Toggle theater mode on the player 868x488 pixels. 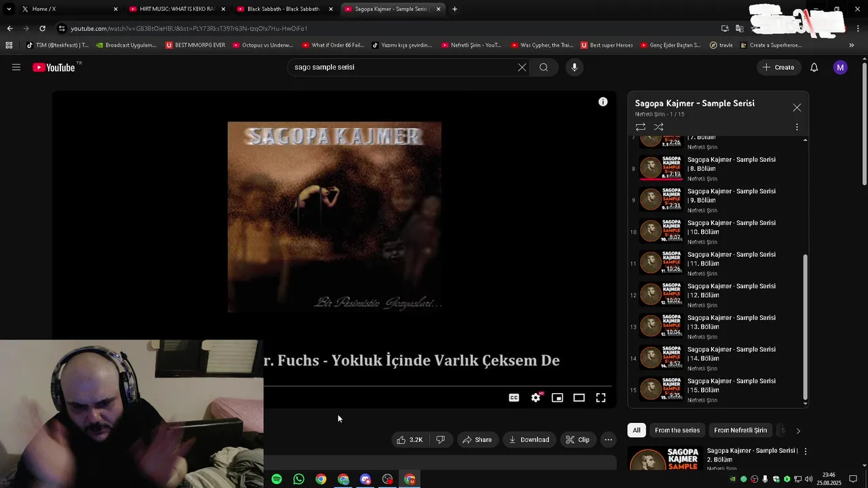(x=579, y=398)
